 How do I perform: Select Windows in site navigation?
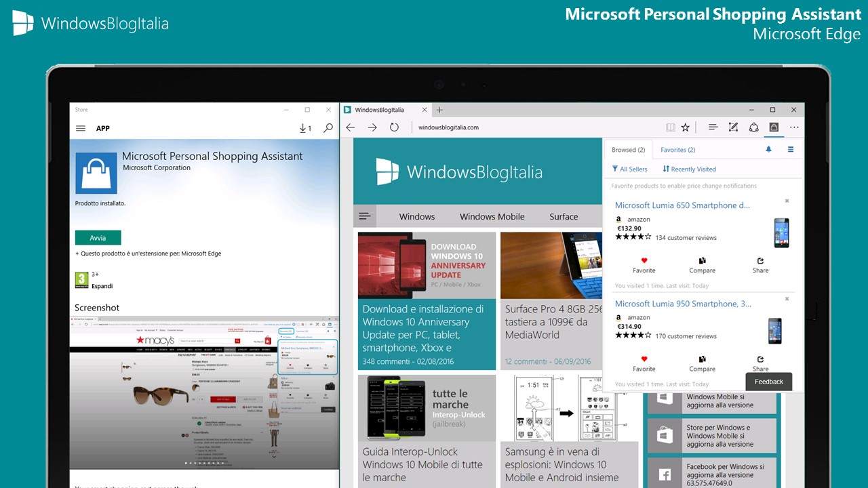tap(417, 217)
